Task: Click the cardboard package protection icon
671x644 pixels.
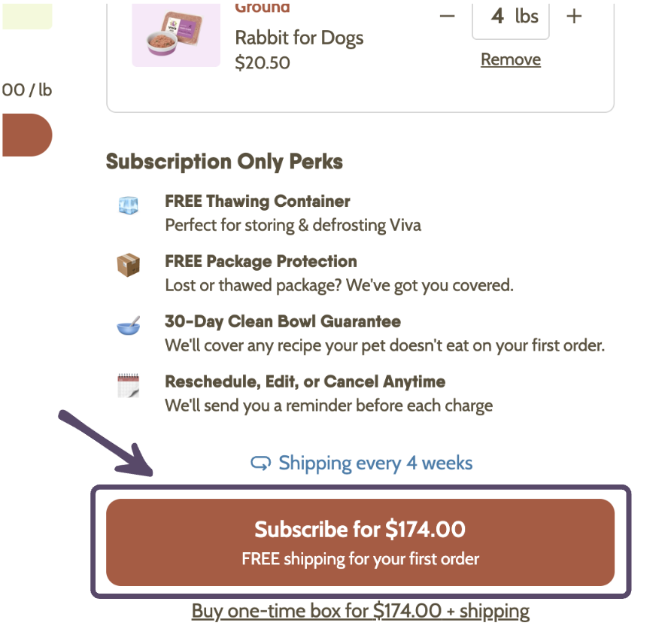Action: pos(129,265)
